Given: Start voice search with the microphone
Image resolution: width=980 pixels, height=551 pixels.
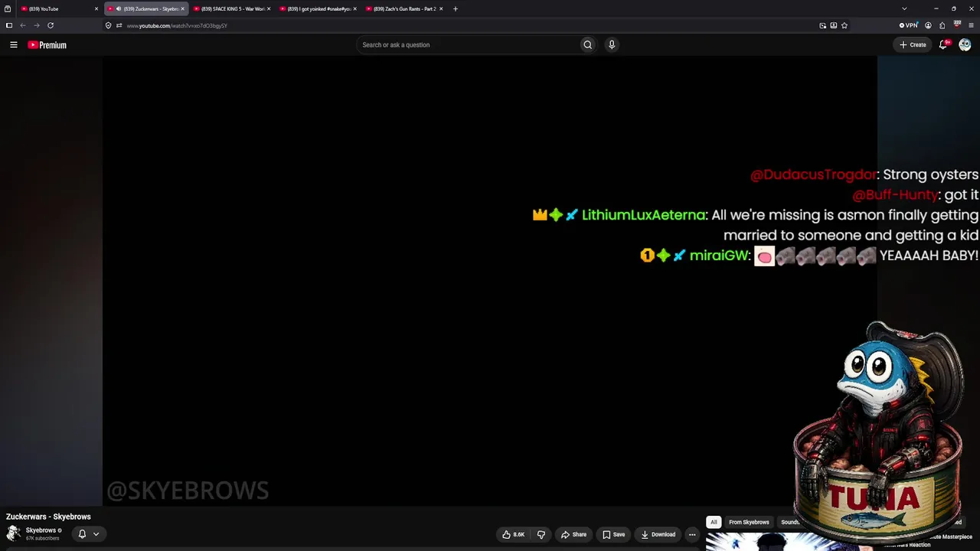Looking at the screenshot, I should [x=612, y=44].
